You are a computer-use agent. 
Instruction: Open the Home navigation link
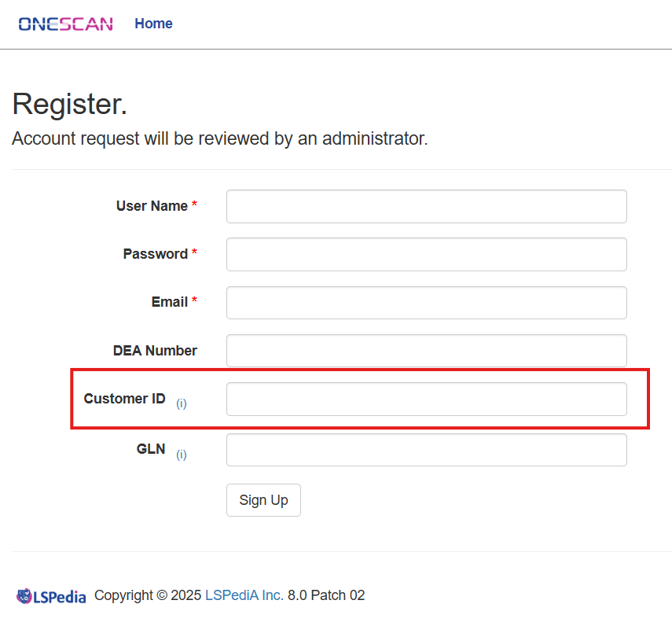(153, 24)
